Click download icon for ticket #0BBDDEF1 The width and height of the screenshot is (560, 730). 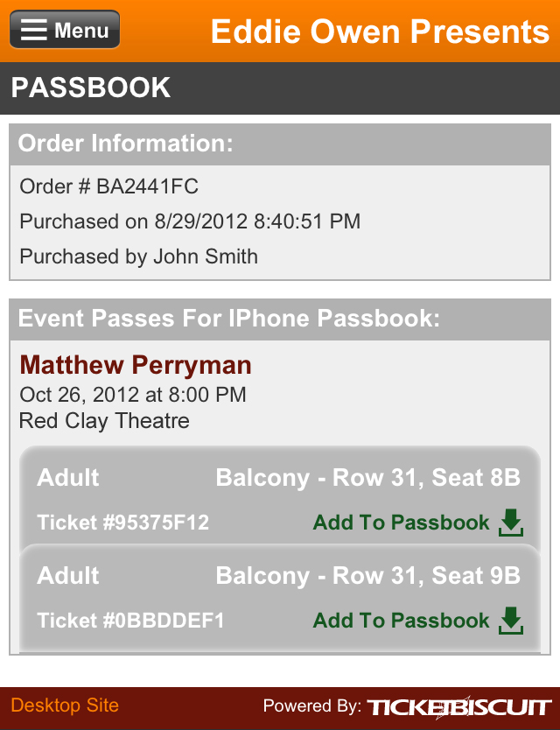(x=511, y=621)
